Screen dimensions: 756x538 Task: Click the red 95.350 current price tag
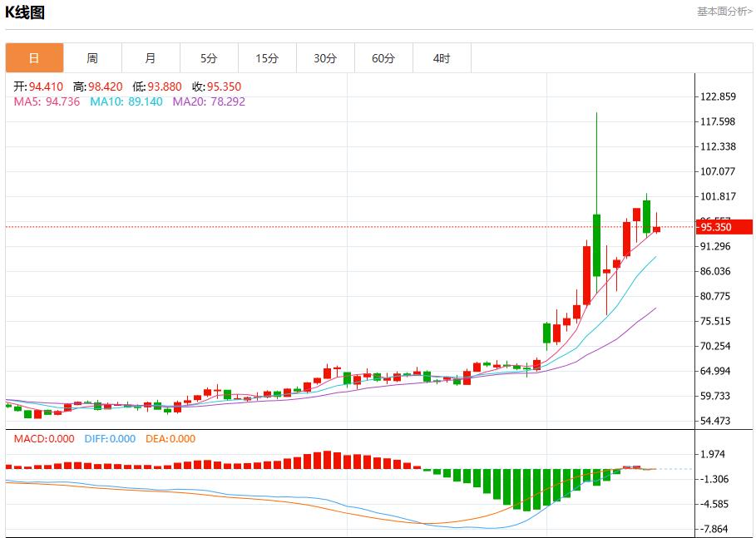coord(715,227)
